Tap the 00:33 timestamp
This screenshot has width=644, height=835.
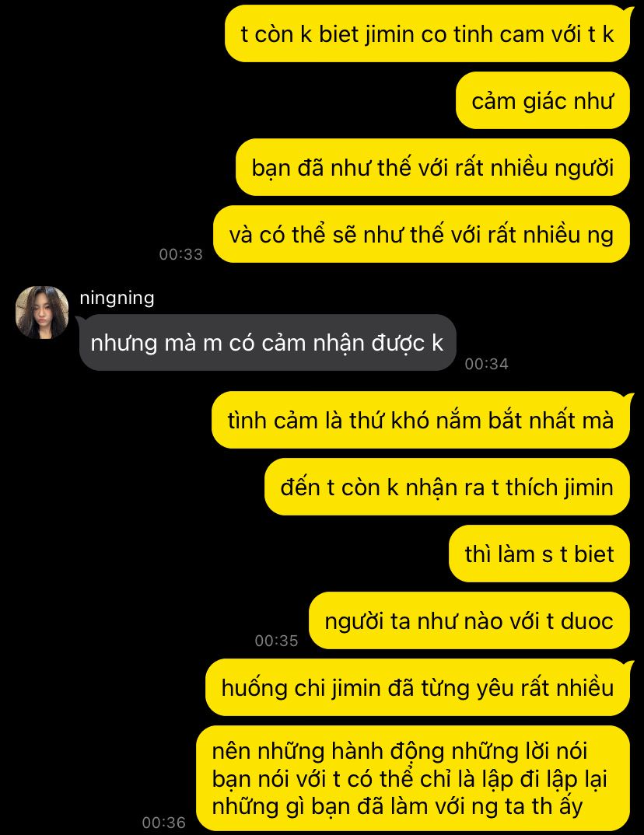point(181,254)
